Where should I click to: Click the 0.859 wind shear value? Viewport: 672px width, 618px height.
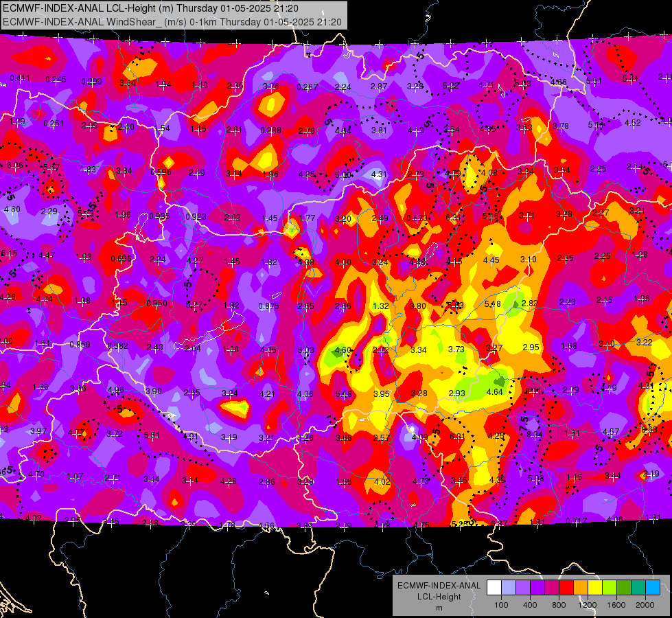pyautogui.click(x=80, y=345)
